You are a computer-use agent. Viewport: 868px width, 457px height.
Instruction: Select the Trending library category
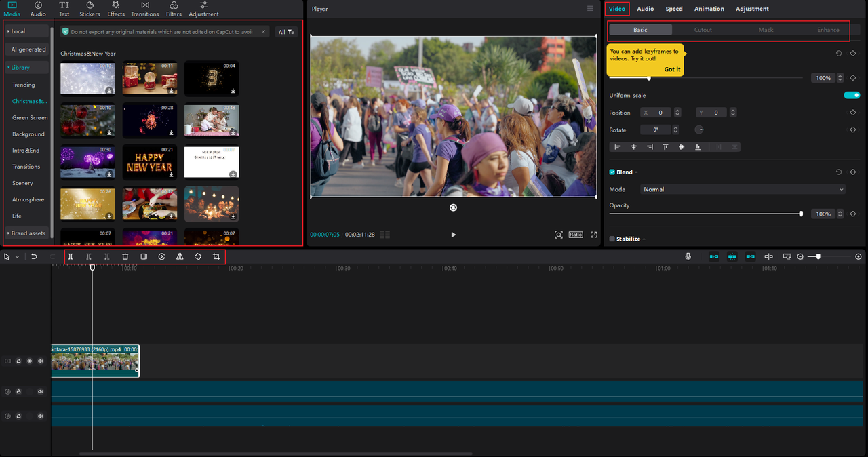click(24, 85)
